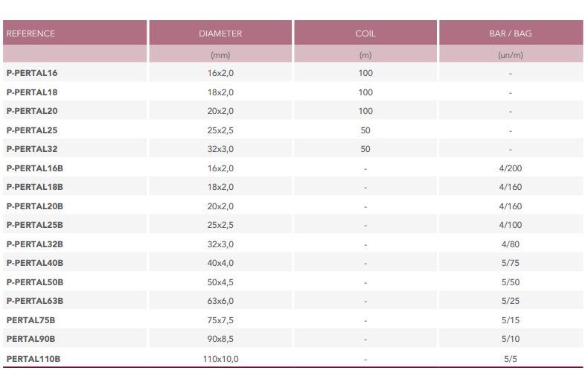Click the P-PERTAL20 row reference
This screenshot has width=588, height=388.
(x=32, y=111)
